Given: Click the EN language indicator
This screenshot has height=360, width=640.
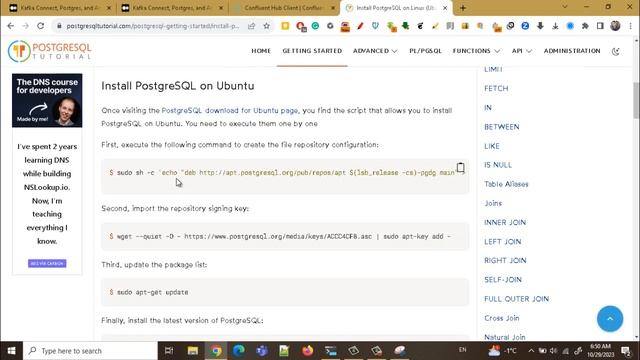Looking at the screenshot, I should [x=462, y=350].
